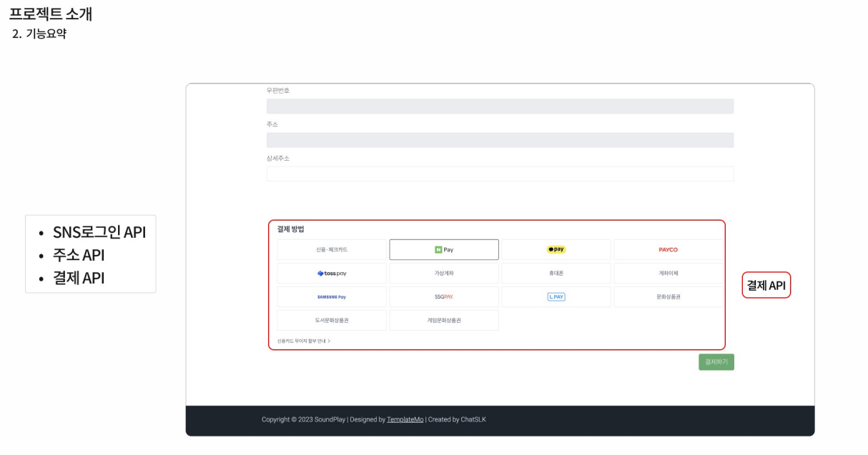The width and height of the screenshot is (868, 455).
Task: Select the Samsung Pay option
Action: [332, 297]
